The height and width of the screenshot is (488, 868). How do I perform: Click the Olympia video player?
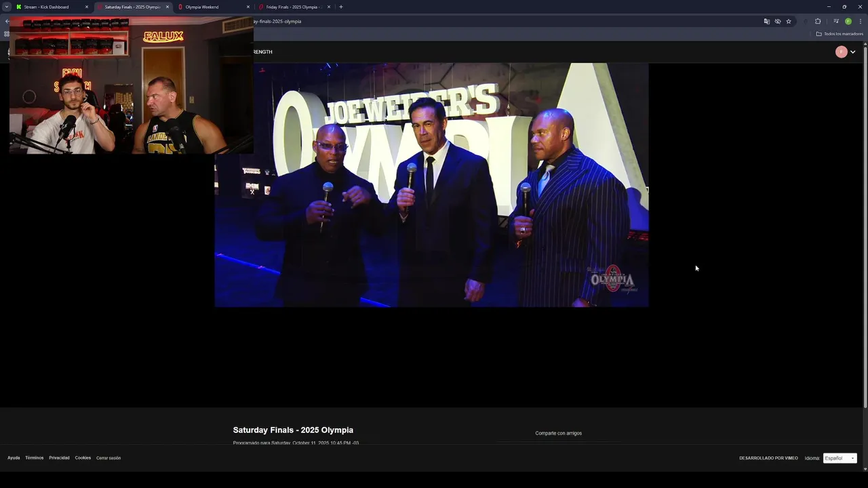pos(431,185)
